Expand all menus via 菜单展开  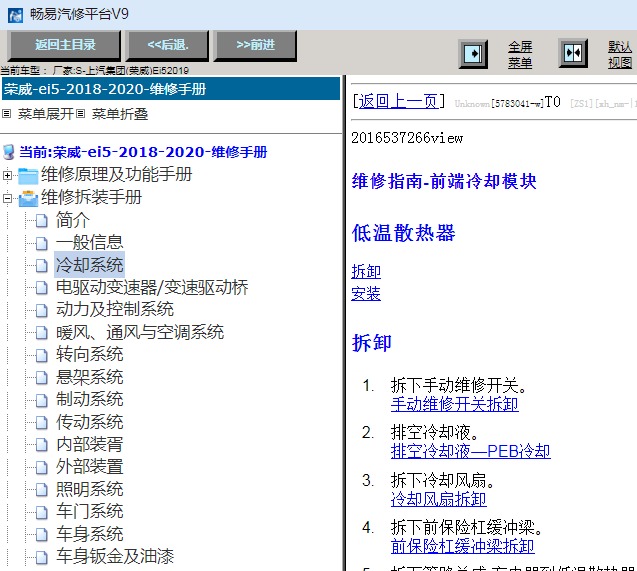(x=45, y=114)
